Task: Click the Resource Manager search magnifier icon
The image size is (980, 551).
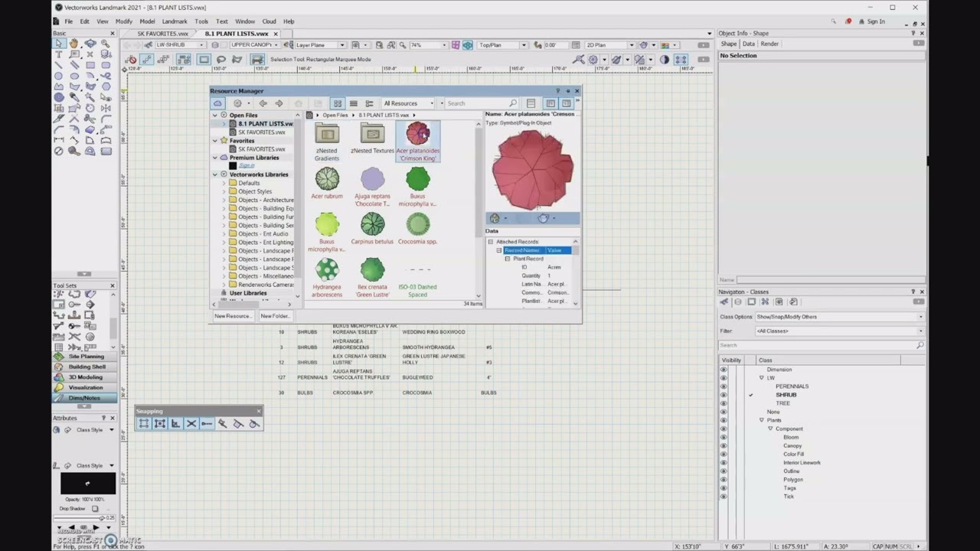Action: tap(512, 103)
